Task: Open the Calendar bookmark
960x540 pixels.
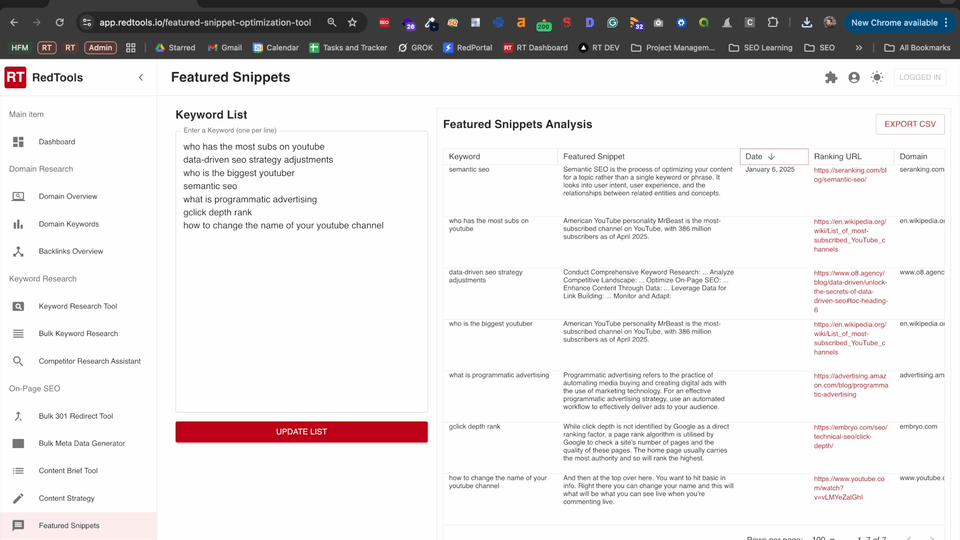Action: [x=276, y=48]
